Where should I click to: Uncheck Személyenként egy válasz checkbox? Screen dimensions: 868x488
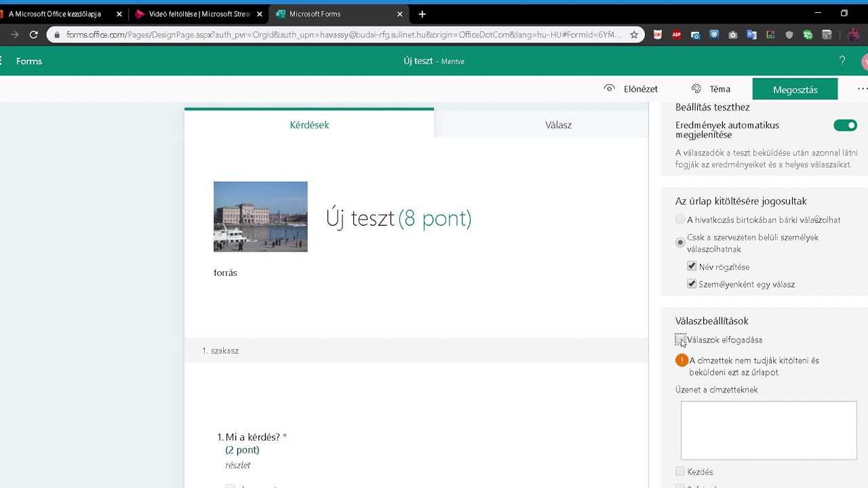(692, 284)
